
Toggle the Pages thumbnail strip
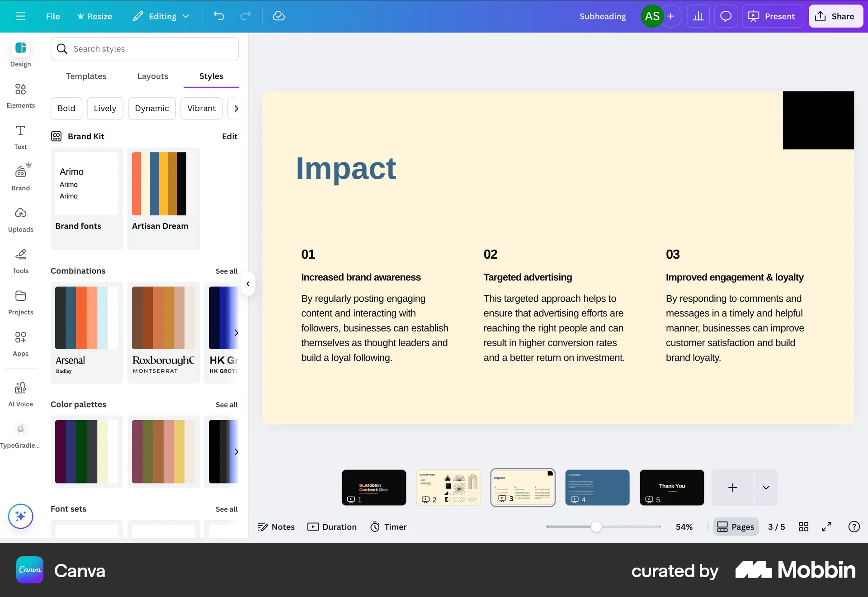click(736, 527)
